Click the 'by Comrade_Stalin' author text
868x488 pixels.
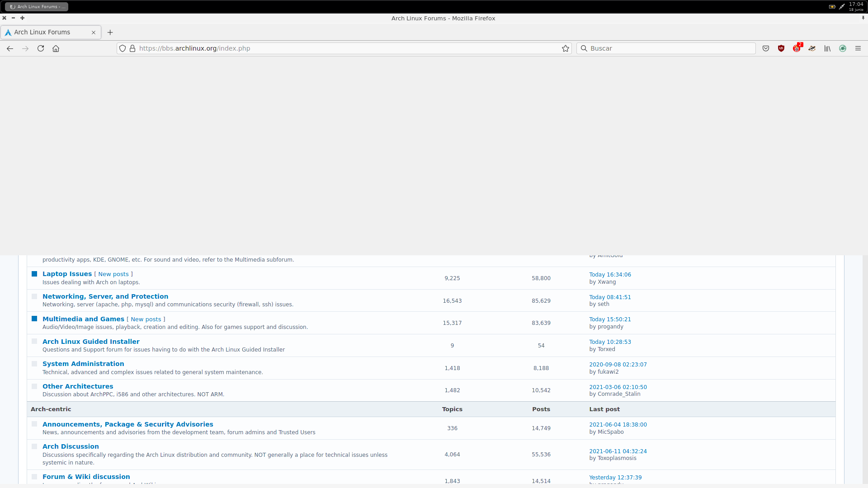[x=615, y=394]
